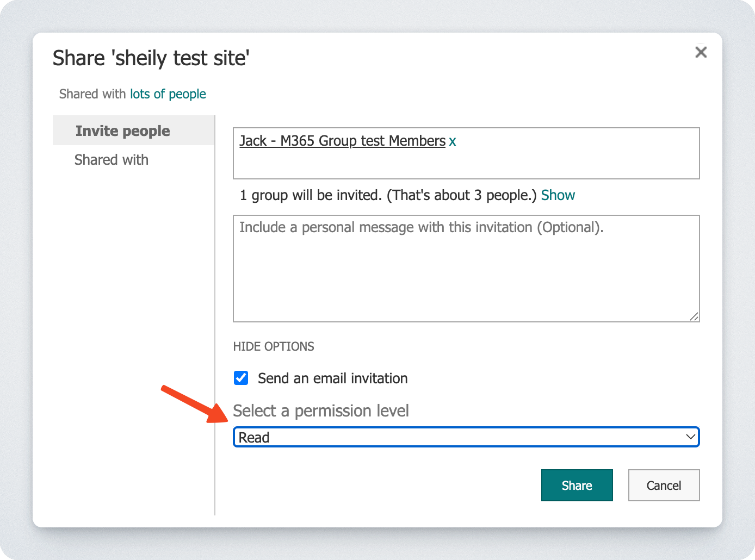Click the 'Select a permission level' label

coord(321,411)
